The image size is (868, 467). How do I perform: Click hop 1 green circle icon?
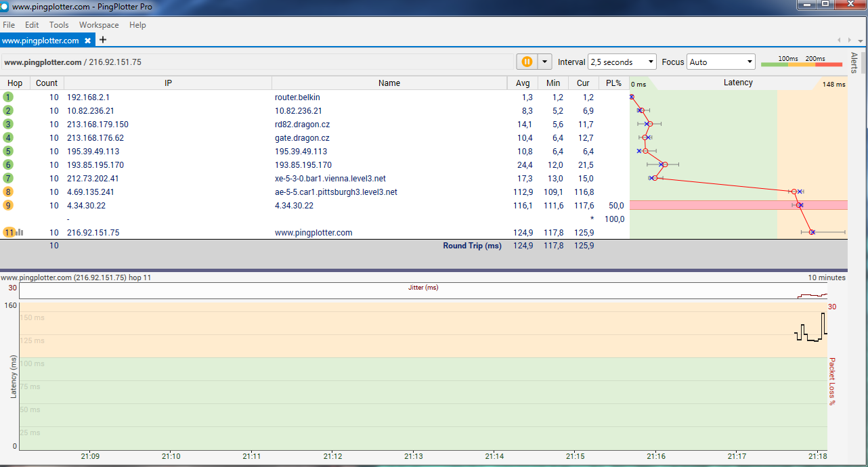tap(8, 97)
